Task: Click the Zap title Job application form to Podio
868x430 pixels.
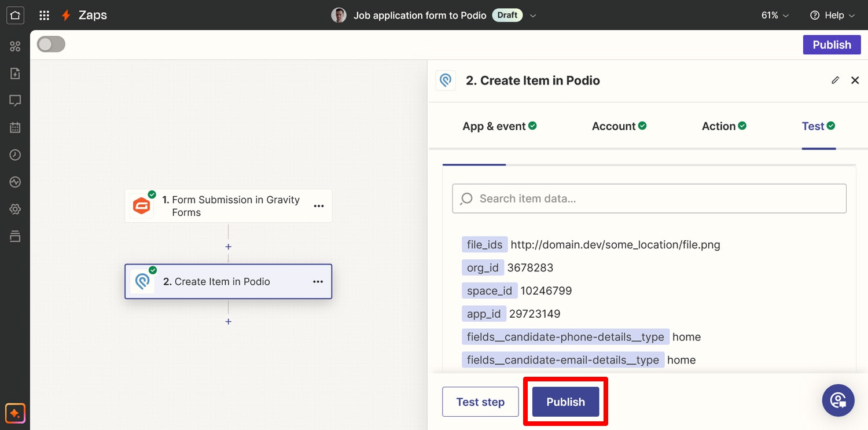Action: pos(420,16)
